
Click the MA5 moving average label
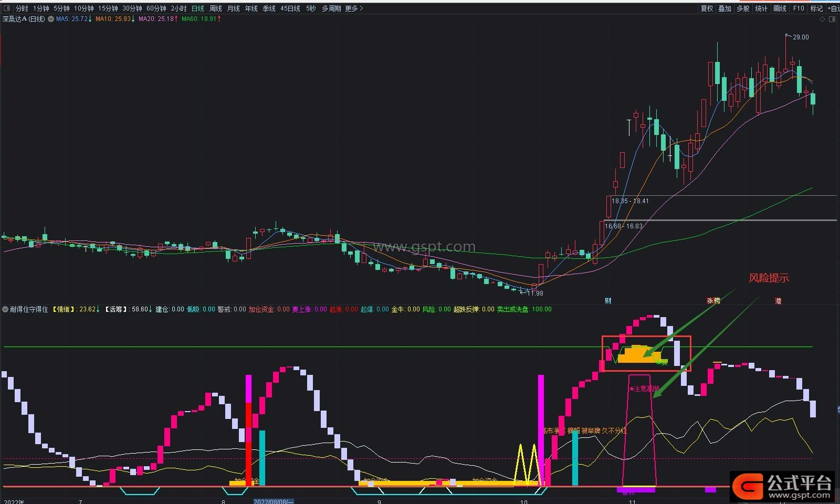(x=73, y=19)
